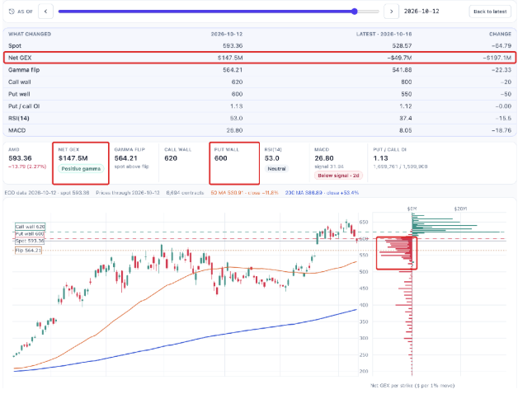Click the next date arrow button
This screenshot has width=532, height=394.
click(x=391, y=12)
